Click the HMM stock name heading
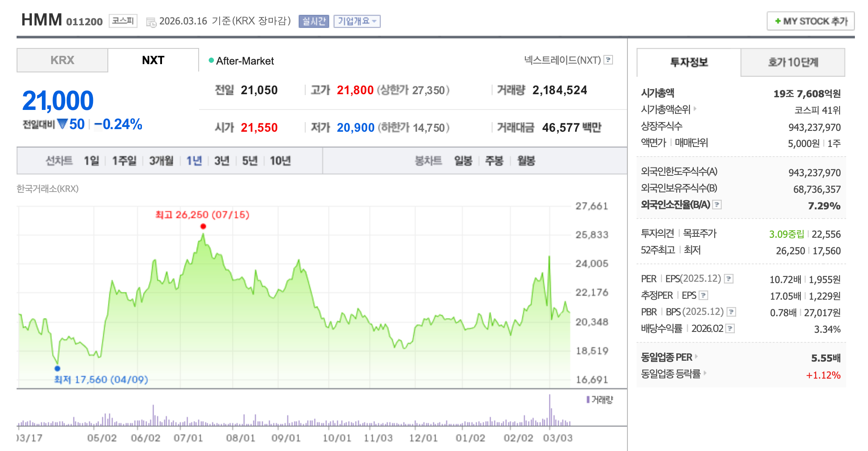The width and height of the screenshot is (868, 451). [42, 20]
